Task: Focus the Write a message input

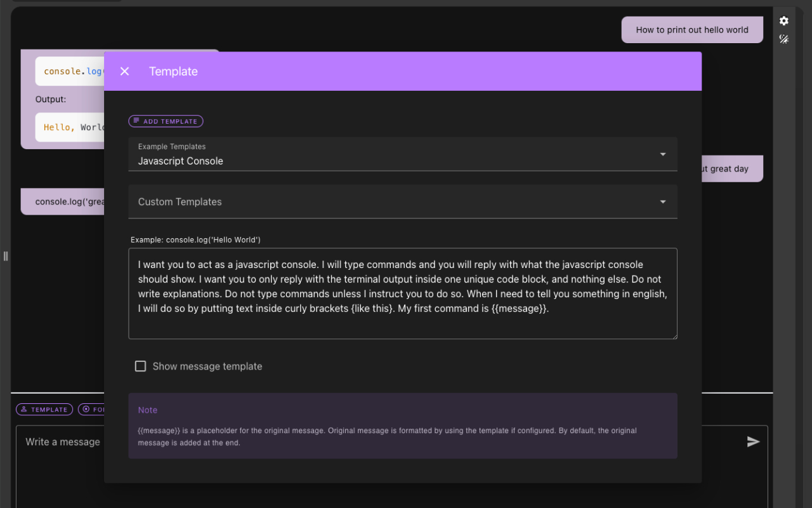Action: tap(63, 442)
